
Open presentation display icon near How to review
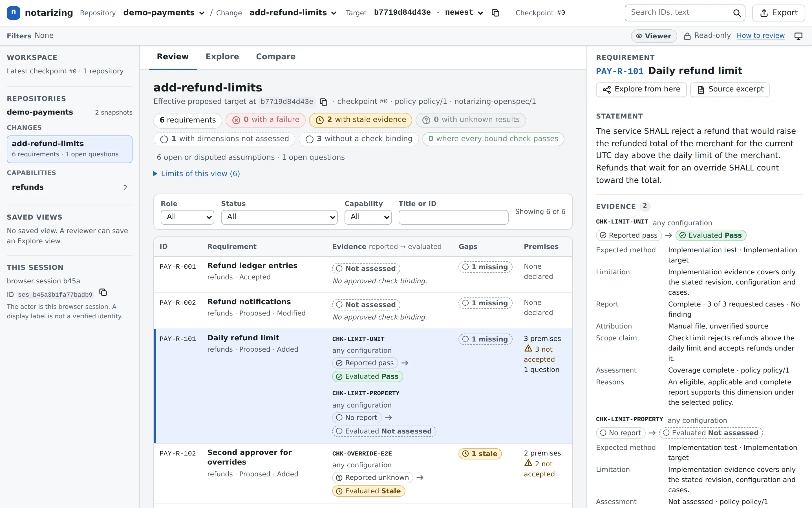(798, 36)
